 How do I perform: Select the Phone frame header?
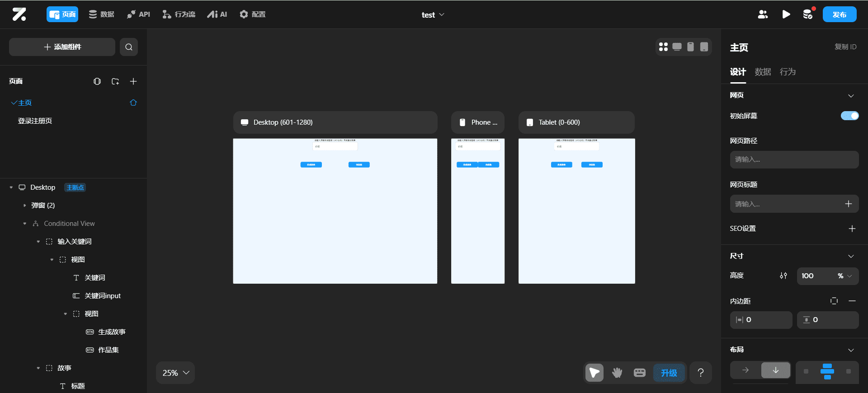pyautogui.click(x=478, y=122)
